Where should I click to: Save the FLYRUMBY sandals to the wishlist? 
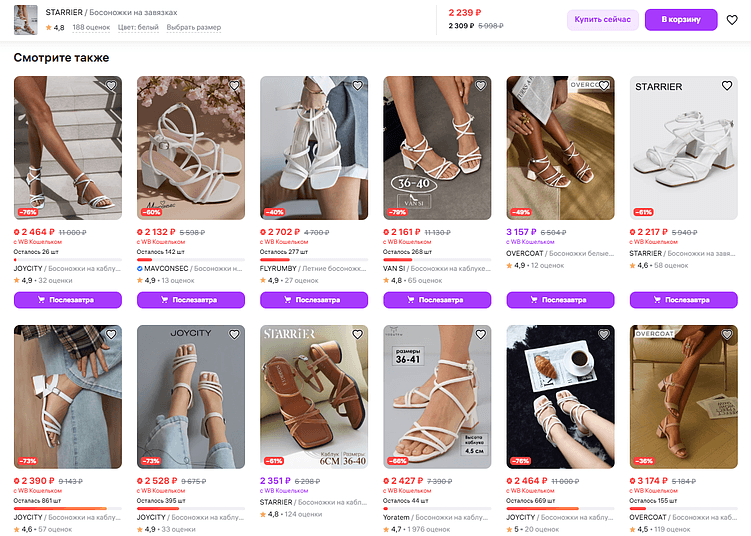tap(358, 86)
